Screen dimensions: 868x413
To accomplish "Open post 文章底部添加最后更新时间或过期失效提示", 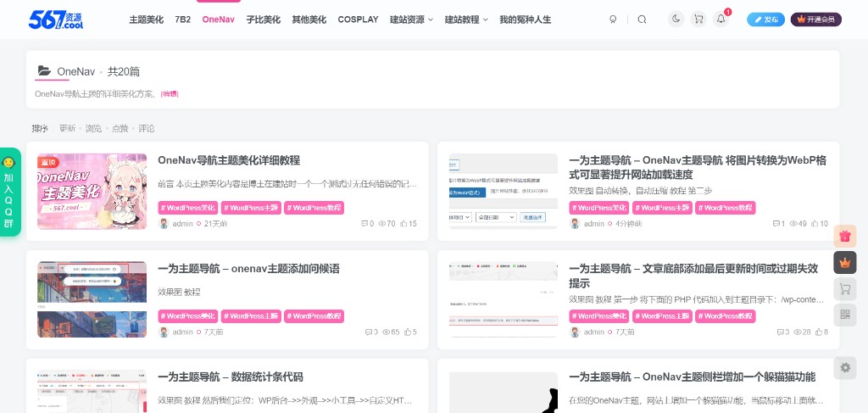I will point(693,276).
